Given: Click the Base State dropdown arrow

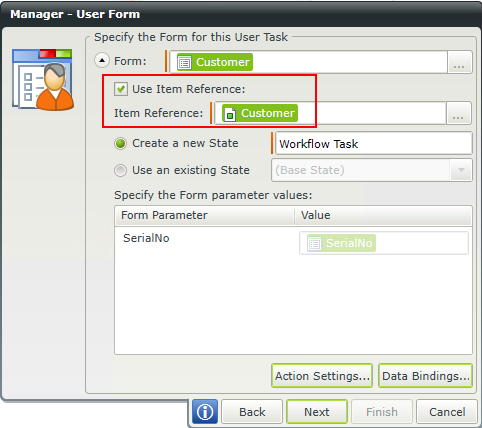Looking at the screenshot, I should coord(461,170).
